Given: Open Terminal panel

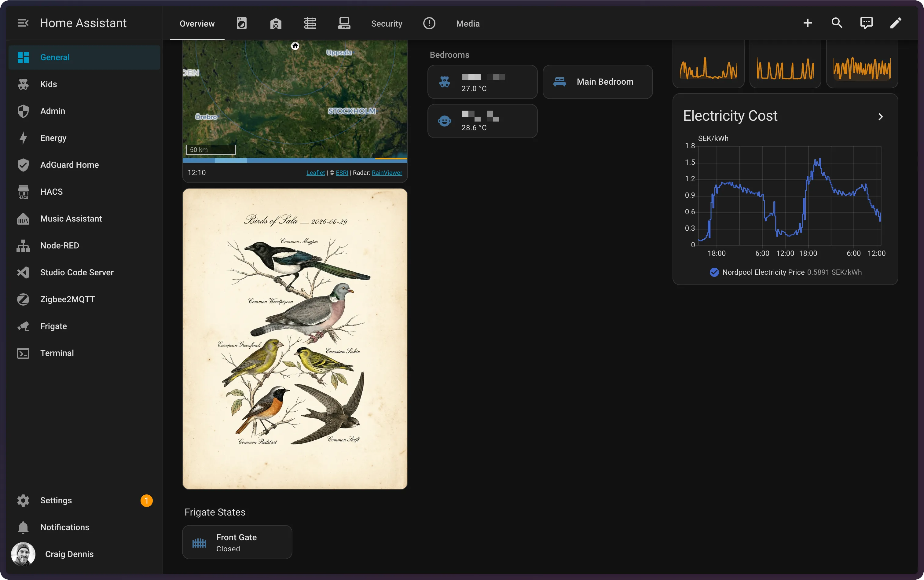Looking at the screenshot, I should click(x=84, y=353).
